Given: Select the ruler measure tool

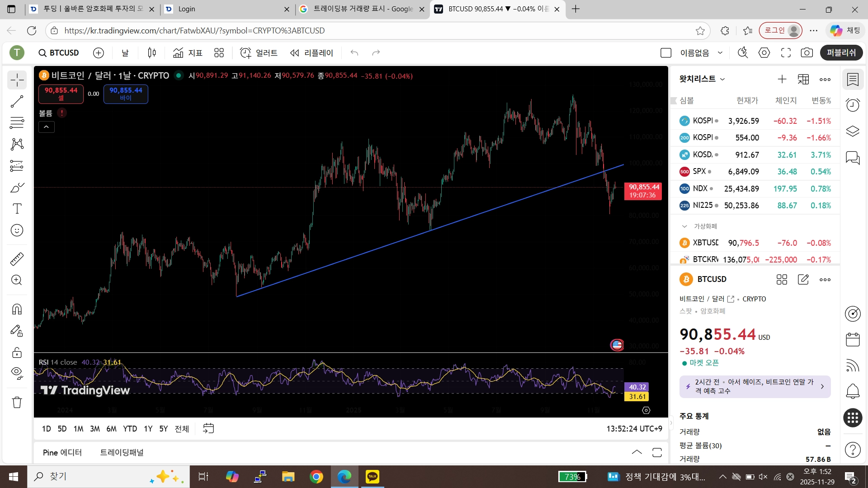Looking at the screenshot, I should click(17, 259).
